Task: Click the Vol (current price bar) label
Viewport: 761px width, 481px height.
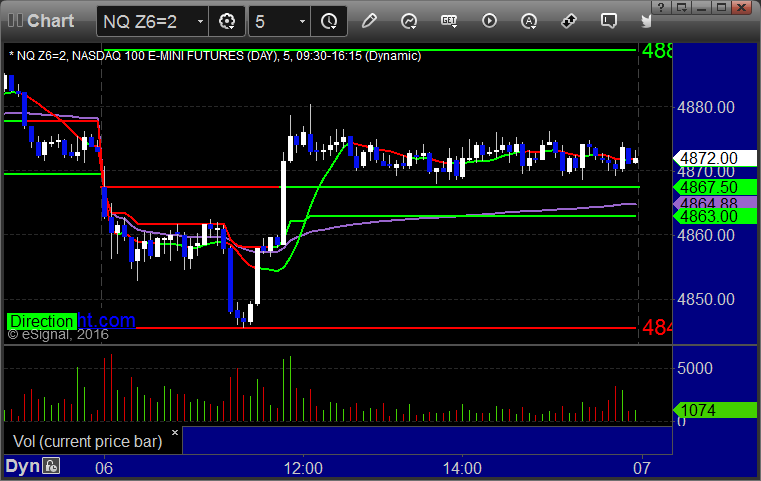Action: 87,441
